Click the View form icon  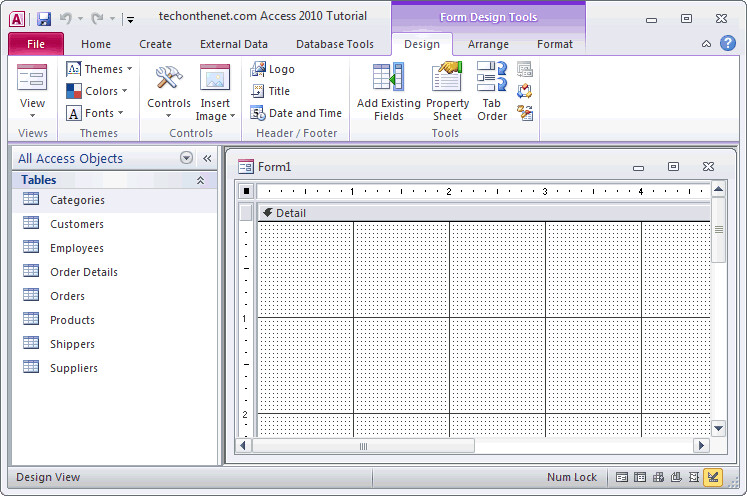[32, 78]
